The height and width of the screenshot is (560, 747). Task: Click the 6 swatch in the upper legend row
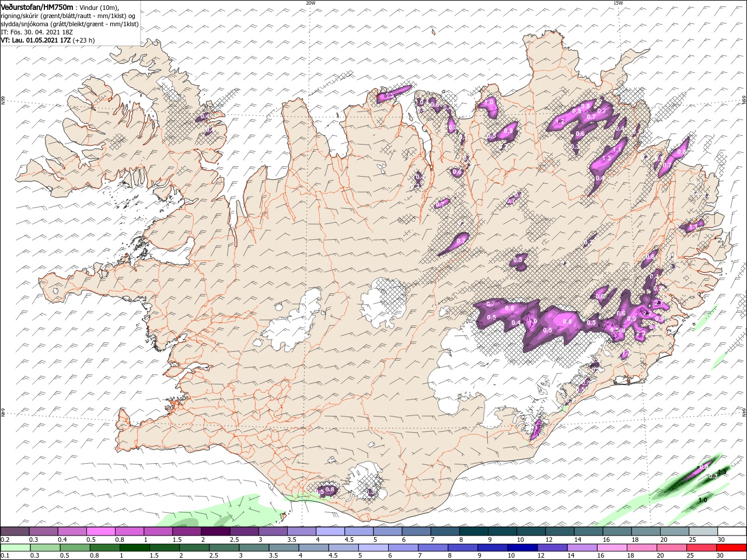point(417,531)
